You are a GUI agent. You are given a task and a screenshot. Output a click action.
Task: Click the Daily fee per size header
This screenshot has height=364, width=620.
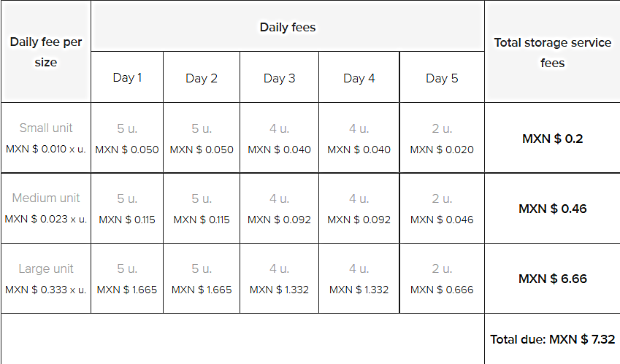point(45,52)
